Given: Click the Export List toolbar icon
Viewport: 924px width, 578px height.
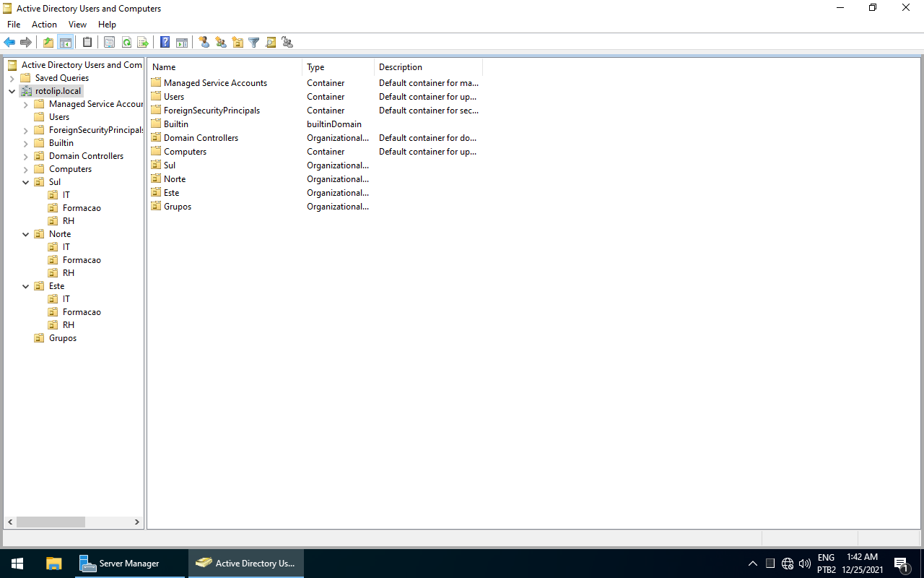Looking at the screenshot, I should tap(143, 43).
